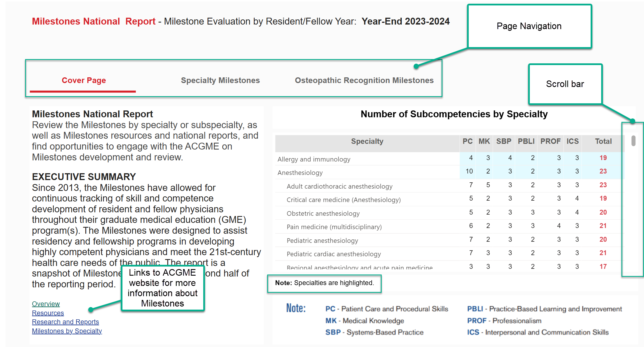Click PBLI - Practice-Based Learning legend entry
This screenshot has height=347, width=644.
click(x=544, y=309)
